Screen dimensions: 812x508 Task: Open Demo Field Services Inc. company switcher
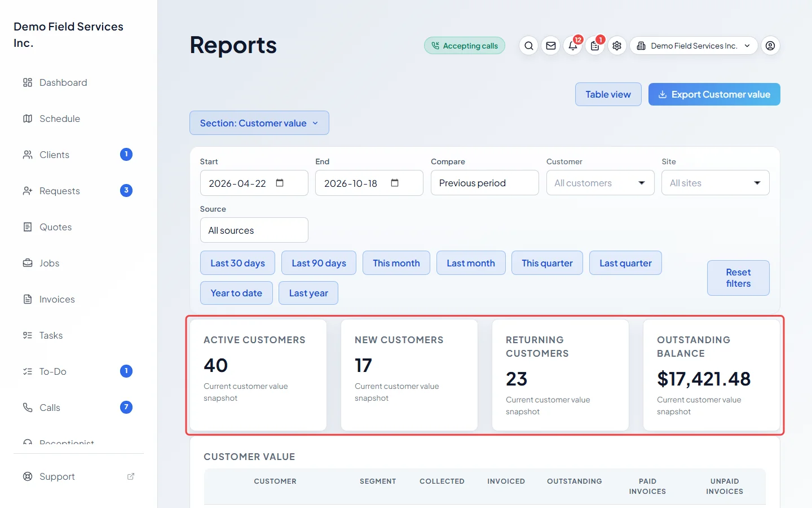pos(694,46)
